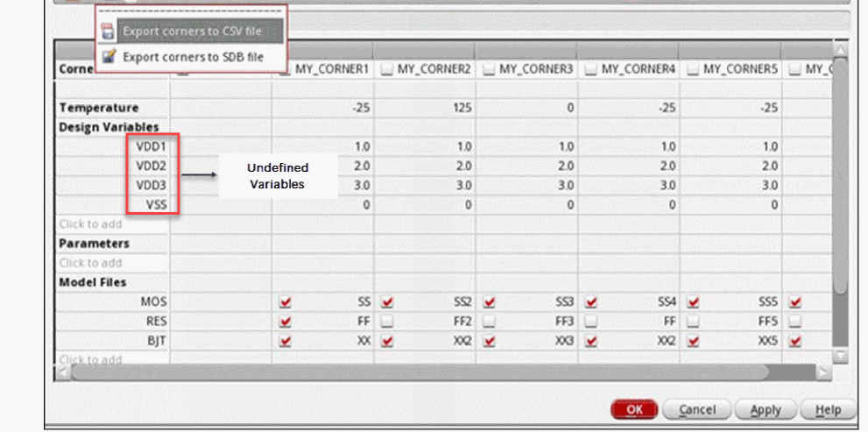This screenshot has height=432, width=868.
Task: Open Help for the corners dialog
Action: point(828,410)
